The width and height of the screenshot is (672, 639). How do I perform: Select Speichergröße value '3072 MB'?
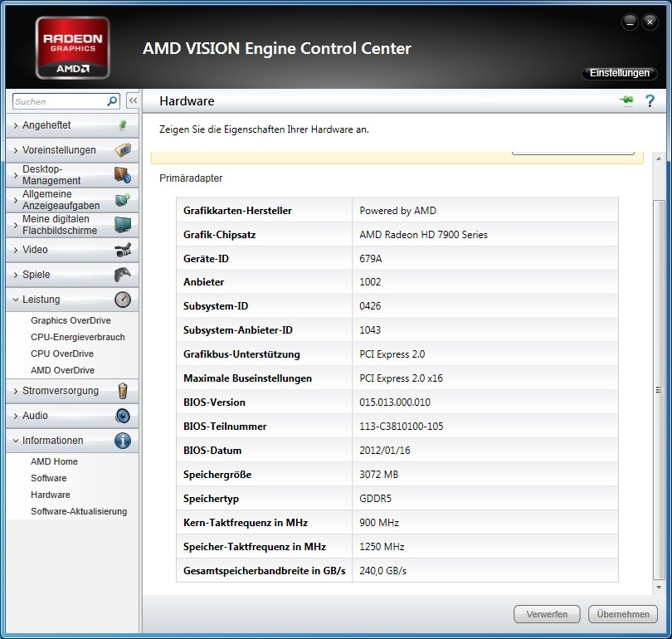click(379, 475)
